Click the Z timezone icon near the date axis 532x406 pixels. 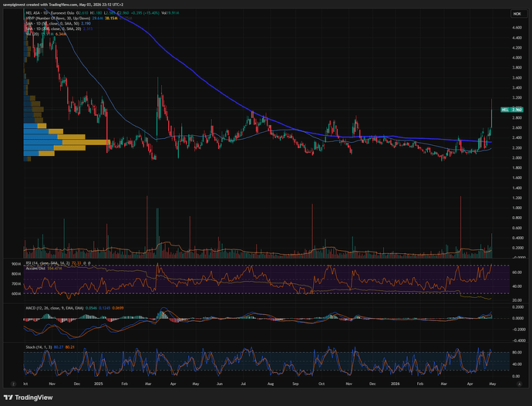13,384
